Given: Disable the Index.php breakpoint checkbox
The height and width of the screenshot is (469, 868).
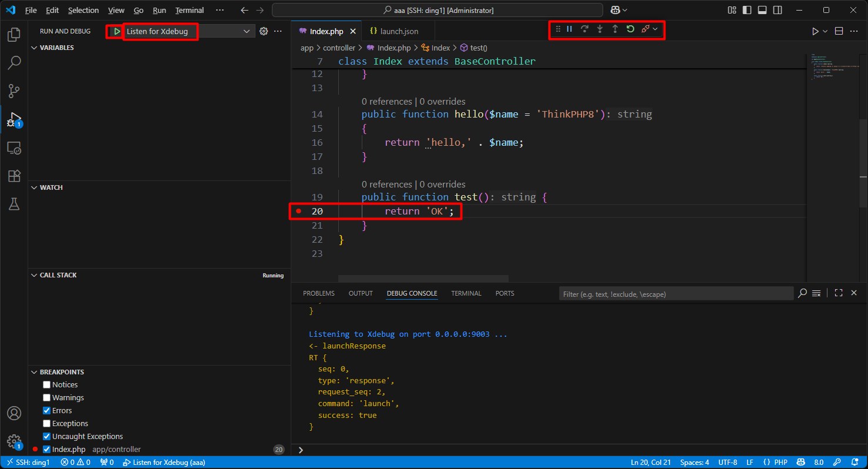Looking at the screenshot, I should (46, 450).
